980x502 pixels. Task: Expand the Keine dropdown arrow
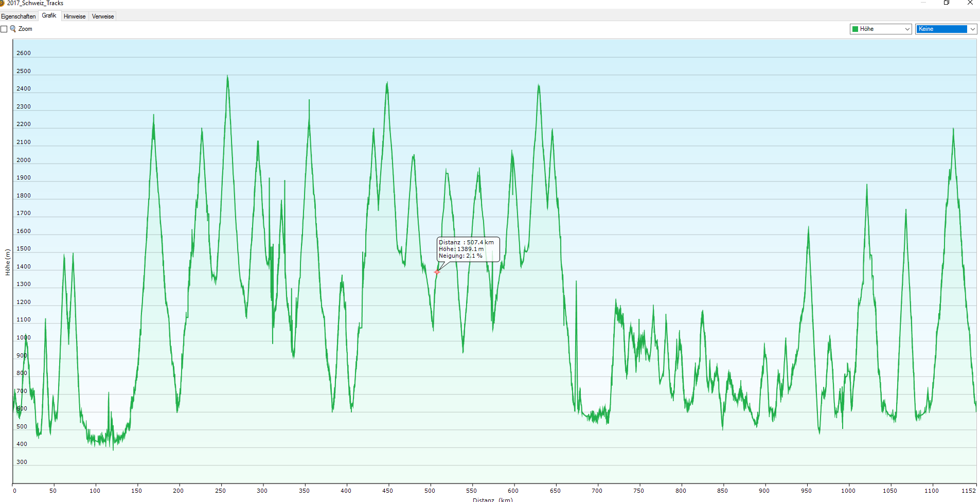click(x=972, y=29)
